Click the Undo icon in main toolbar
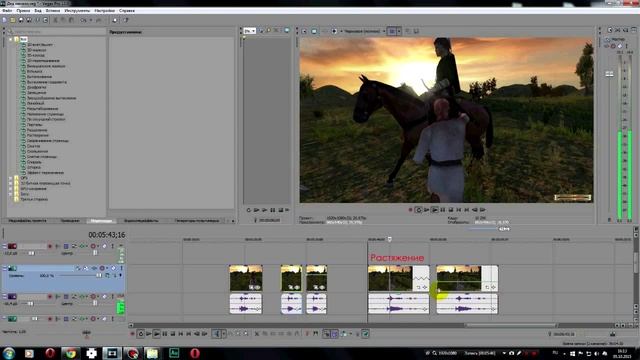The height and width of the screenshot is (360, 640). [x=84, y=20]
